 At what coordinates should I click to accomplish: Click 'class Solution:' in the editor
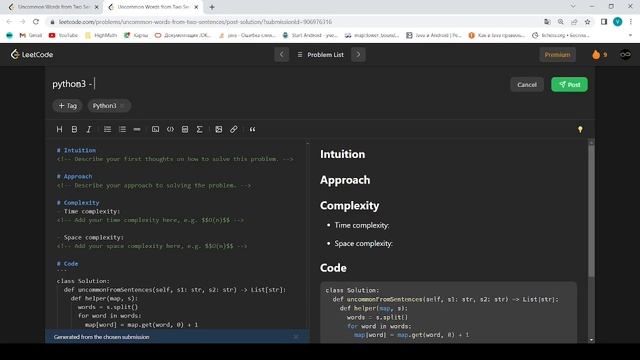pos(83,281)
